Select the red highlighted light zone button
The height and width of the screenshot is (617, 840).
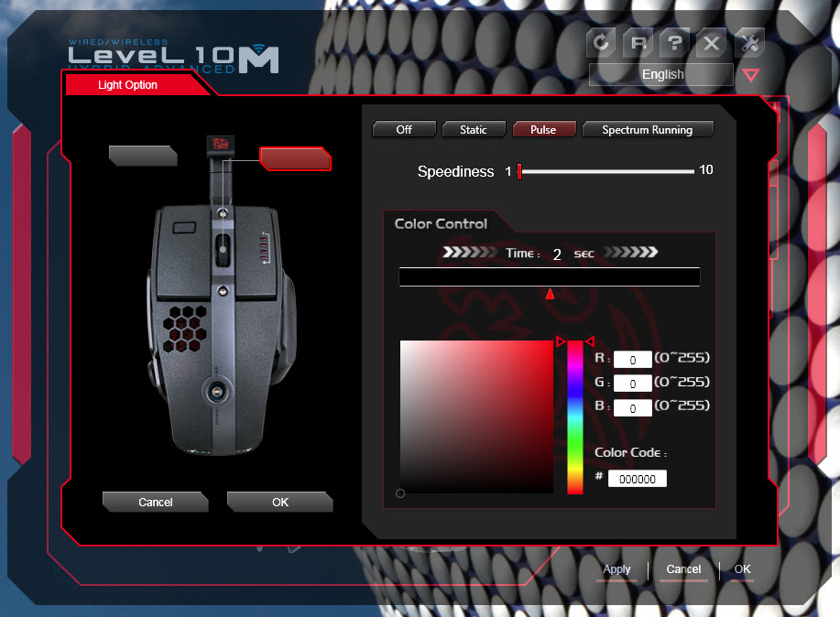(295, 159)
